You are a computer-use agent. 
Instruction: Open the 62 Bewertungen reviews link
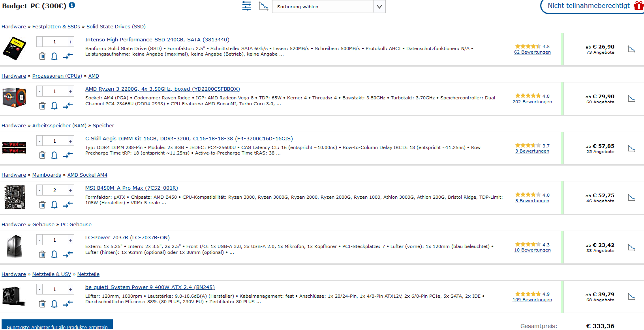[x=532, y=52]
